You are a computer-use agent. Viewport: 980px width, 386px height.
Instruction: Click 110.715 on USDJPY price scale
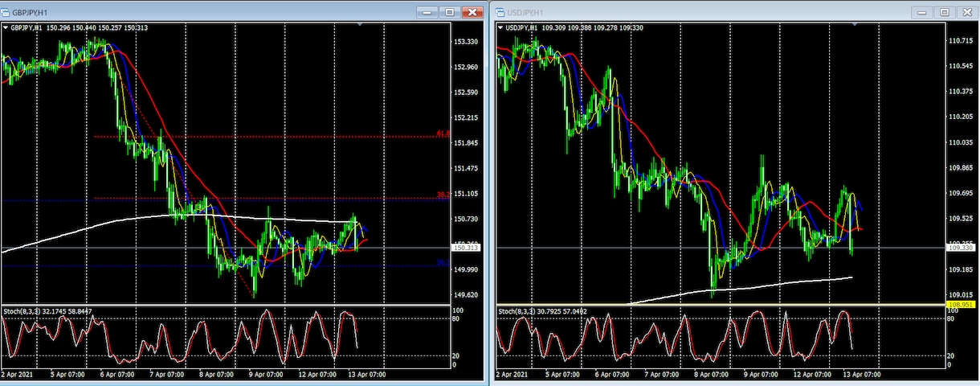click(x=962, y=41)
